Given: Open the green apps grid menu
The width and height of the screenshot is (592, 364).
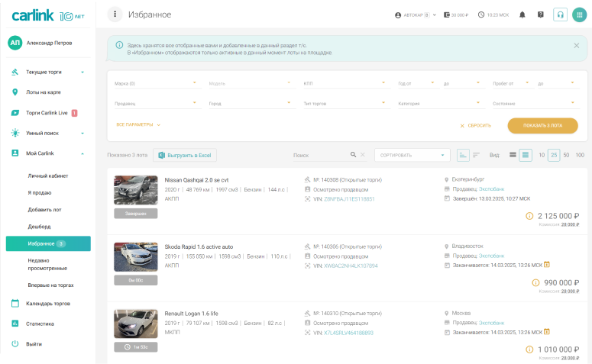Looking at the screenshot, I should [579, 14].
